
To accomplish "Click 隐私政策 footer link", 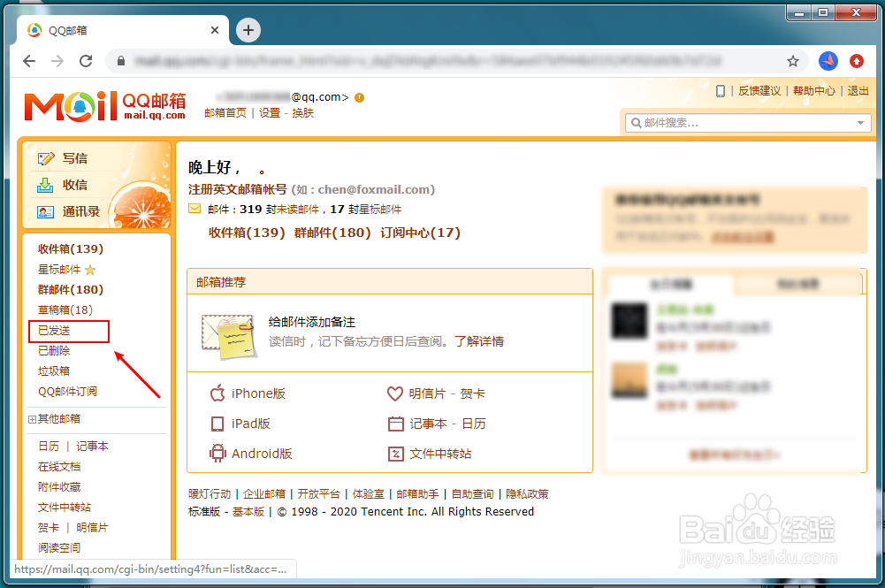I will pos(527,493).
